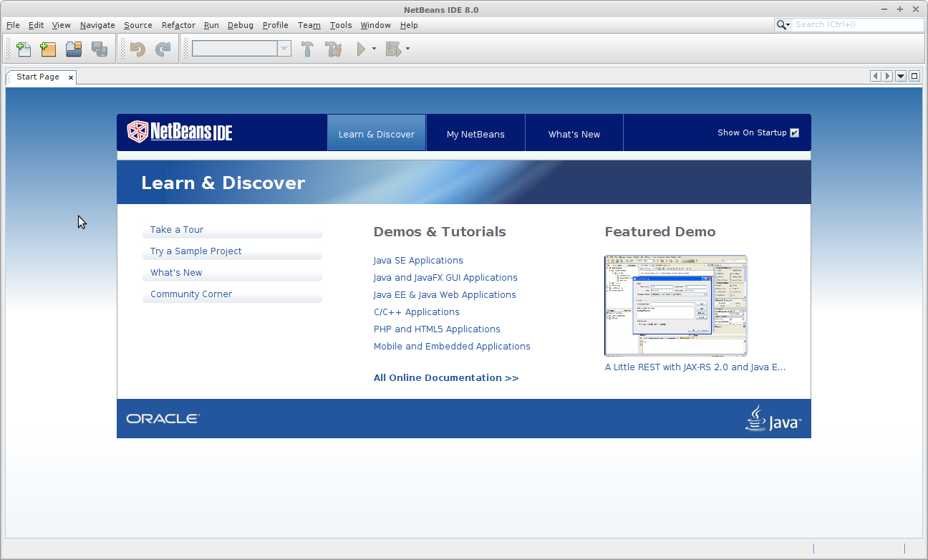The width and height of the screenshot is (928, 560).
Task: Open the Tools menu
Action: (x=341, y=25)
